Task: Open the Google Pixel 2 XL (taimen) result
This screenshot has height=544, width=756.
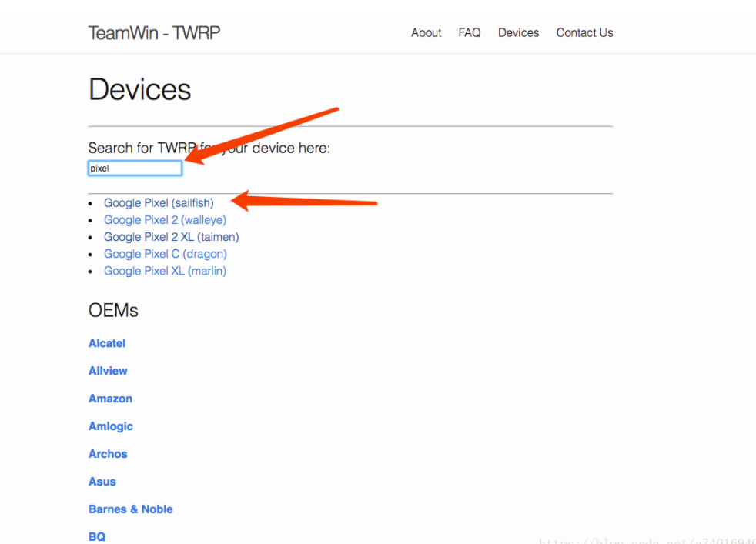Action: point(171,237)
